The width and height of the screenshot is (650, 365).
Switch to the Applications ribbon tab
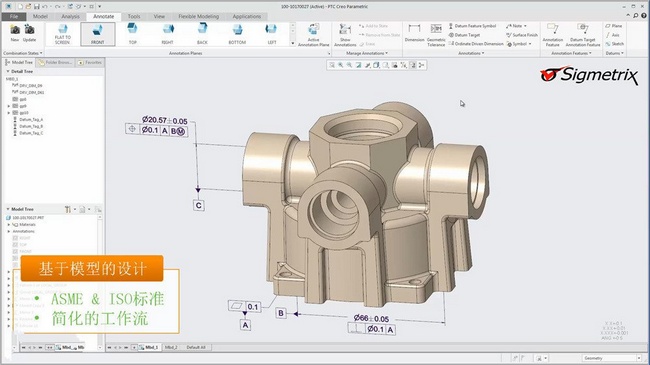click(247, 17)
